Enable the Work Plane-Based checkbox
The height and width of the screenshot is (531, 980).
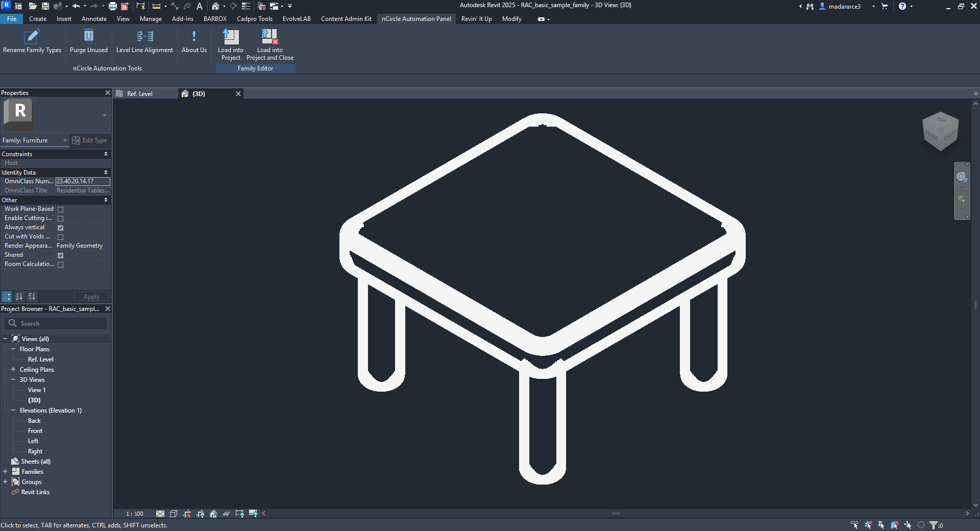(x=60, y=209)
